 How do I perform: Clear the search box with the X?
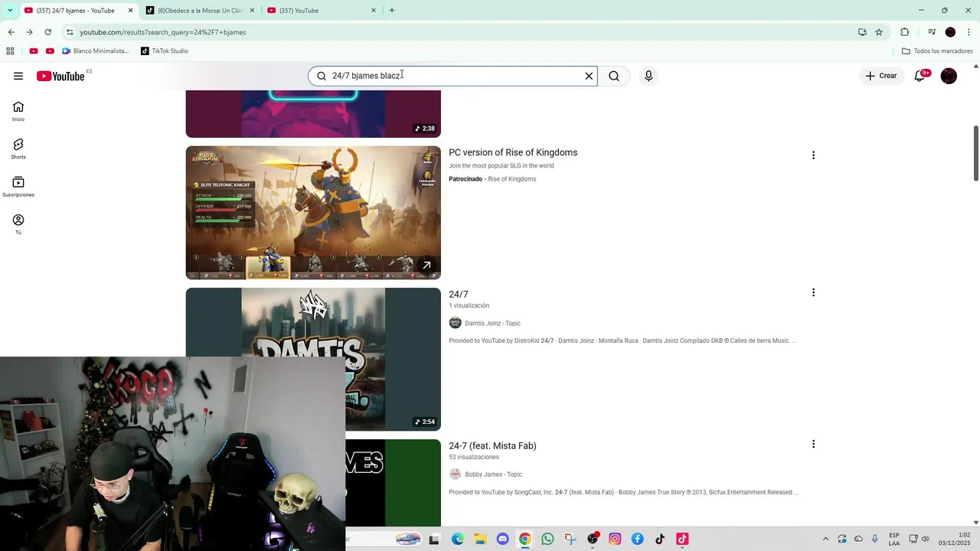589,76
